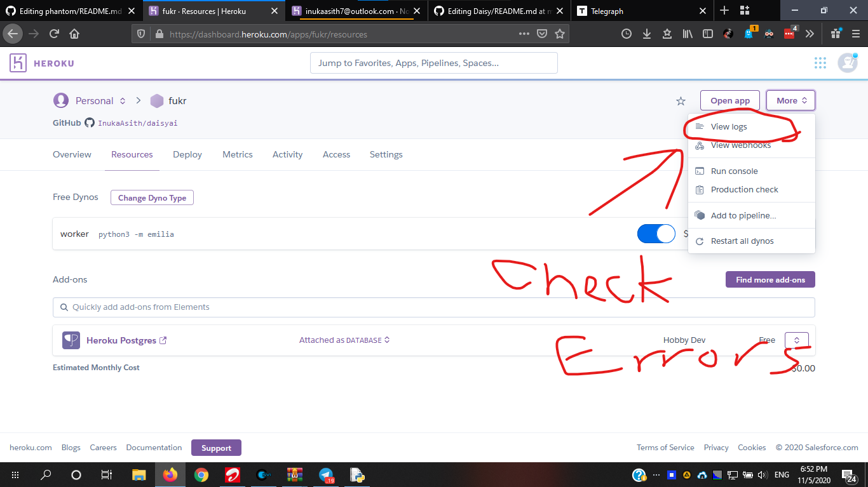The width and height of the screenshot is (868, 487).
Task: Open Heroku Postgres external link icon
Action: pyautogui.click(x=163, y=340)
